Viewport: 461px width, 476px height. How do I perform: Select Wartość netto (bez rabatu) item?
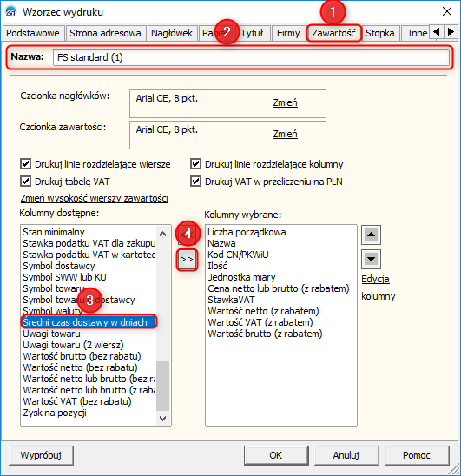point(80,367)
